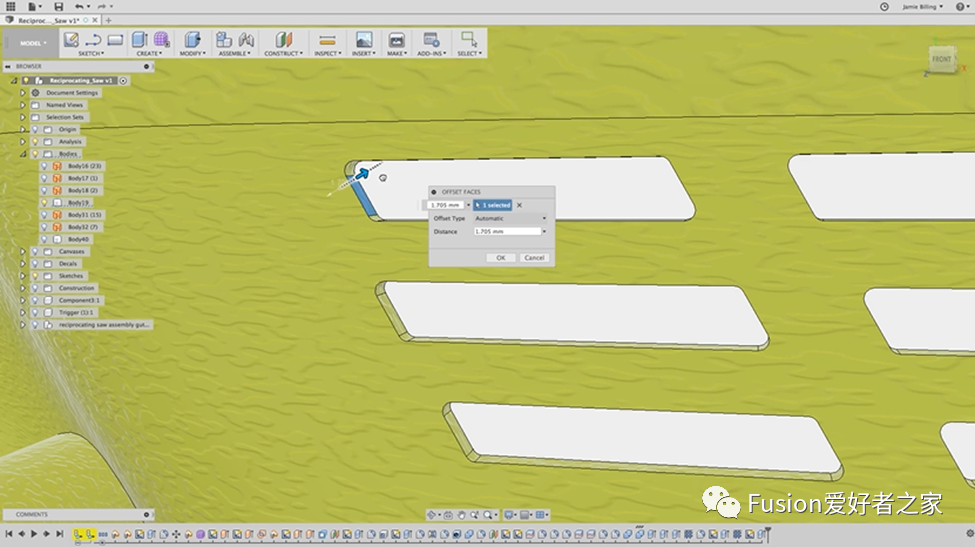Jump to the beginning of the timeline

(9, 533)
